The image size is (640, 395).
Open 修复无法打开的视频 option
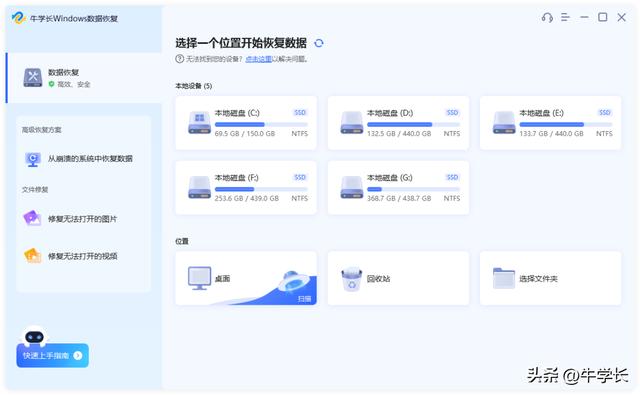[x=84, y=256]
